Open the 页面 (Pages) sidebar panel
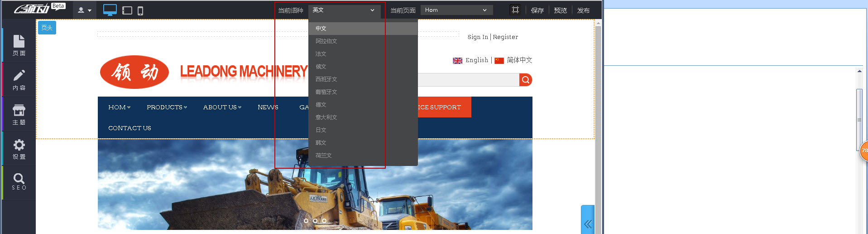Screen dimensions: 868x234 (19, 45)
